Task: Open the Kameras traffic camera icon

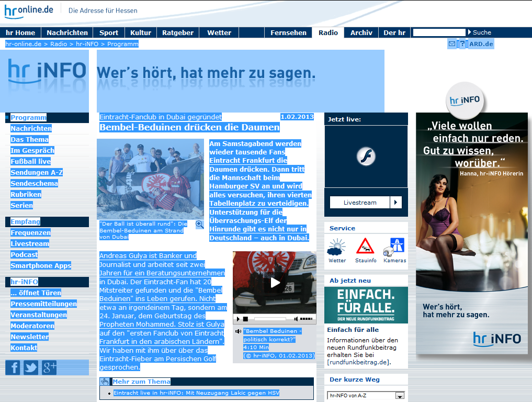Action: 394,250
